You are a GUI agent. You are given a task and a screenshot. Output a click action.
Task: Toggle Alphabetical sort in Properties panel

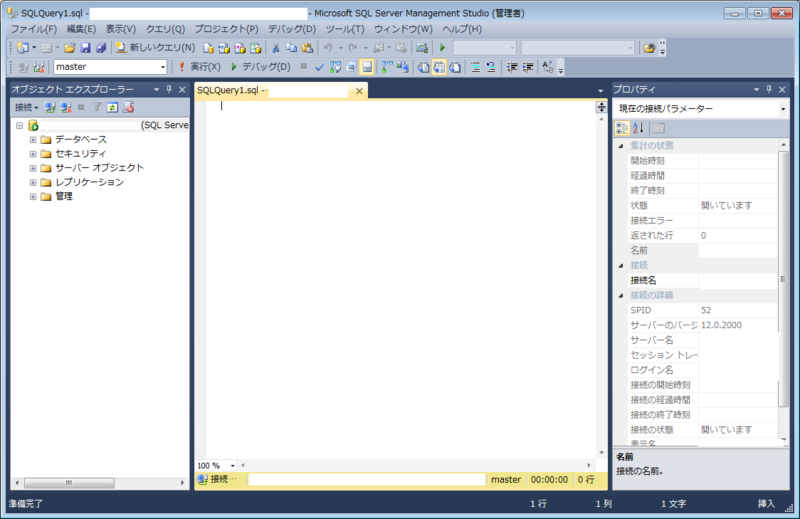click(x=638, y=128)
